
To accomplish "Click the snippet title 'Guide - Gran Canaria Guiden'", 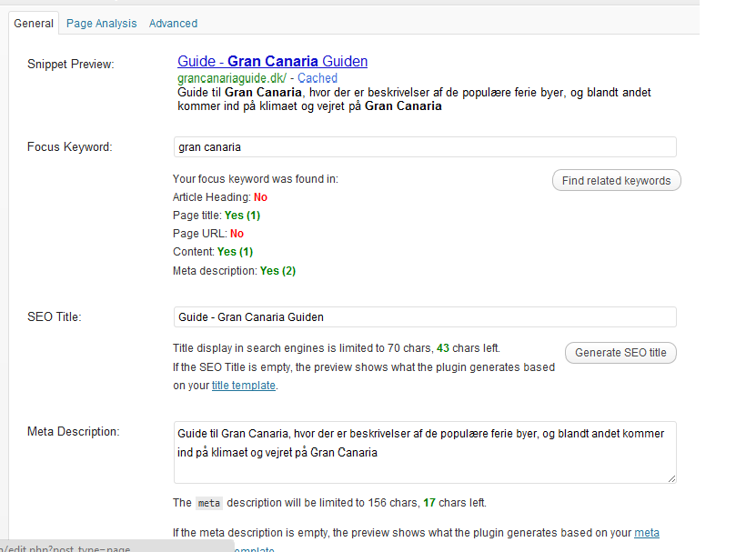I will click(x=272, y=62).
